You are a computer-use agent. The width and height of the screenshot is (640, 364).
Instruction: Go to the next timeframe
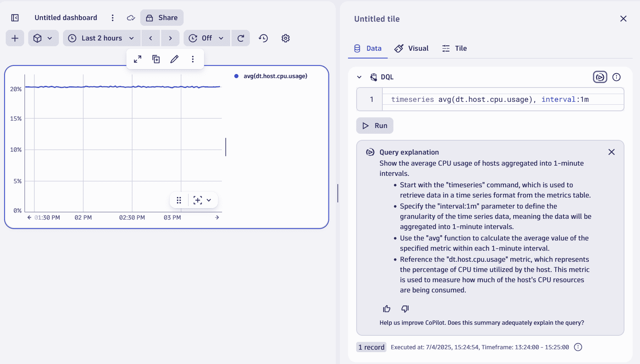pyautogui.click(x=170, y=38)
